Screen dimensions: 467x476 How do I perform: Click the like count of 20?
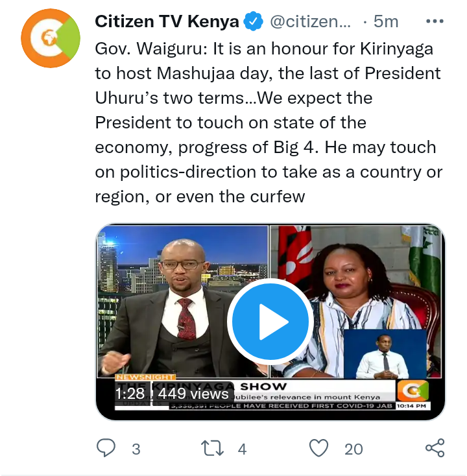[x=353, y=449]
